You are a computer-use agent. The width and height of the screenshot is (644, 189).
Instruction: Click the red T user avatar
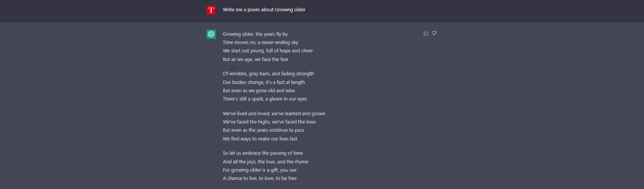tap(211, 10)
